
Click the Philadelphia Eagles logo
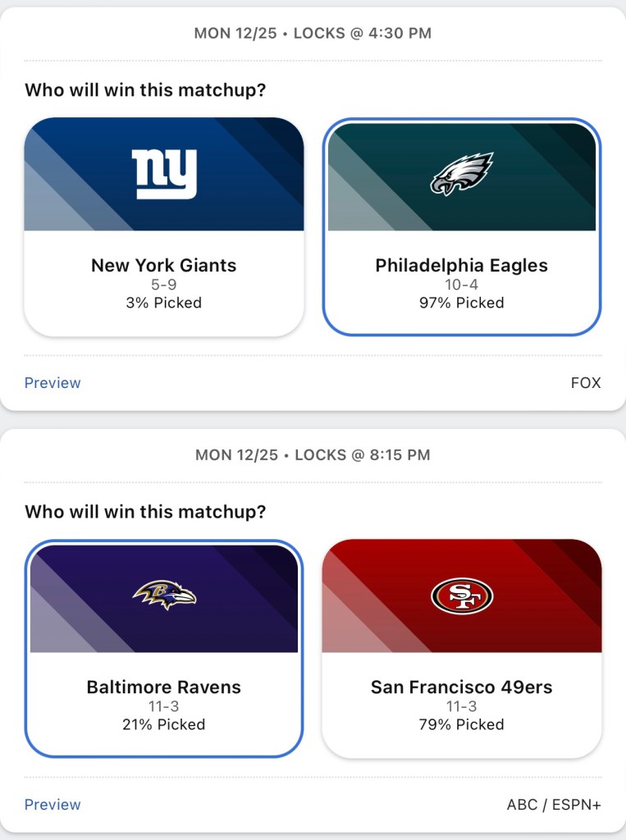click(x=462, y=174)
